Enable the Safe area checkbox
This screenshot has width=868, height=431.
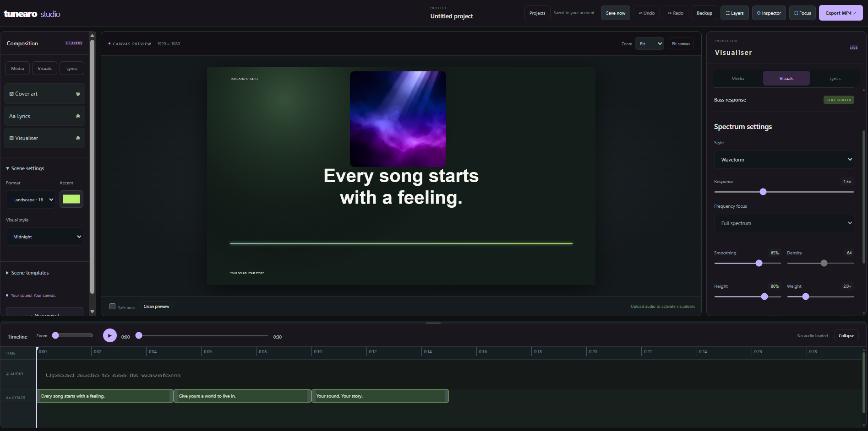pyautogui.click(x=112, y=307)
